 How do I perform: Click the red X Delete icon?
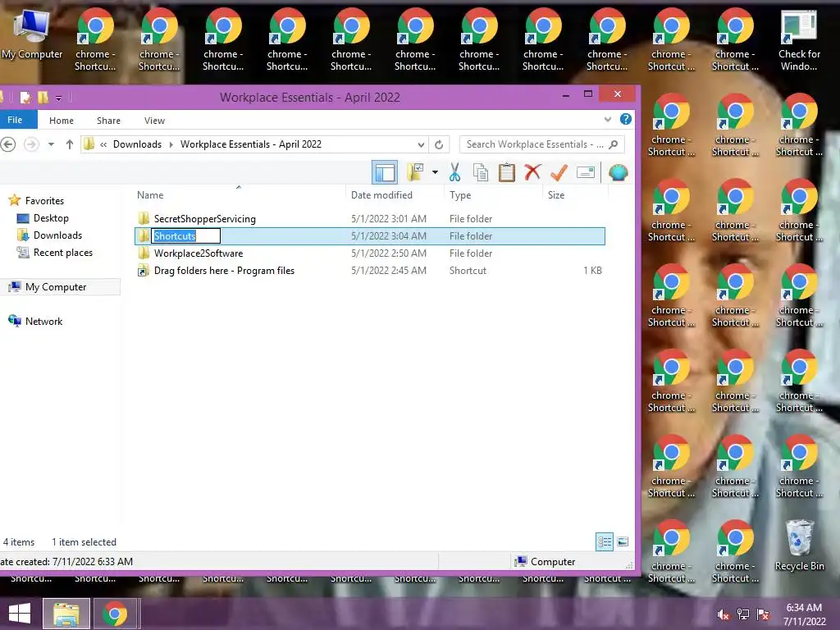(532, 172)
